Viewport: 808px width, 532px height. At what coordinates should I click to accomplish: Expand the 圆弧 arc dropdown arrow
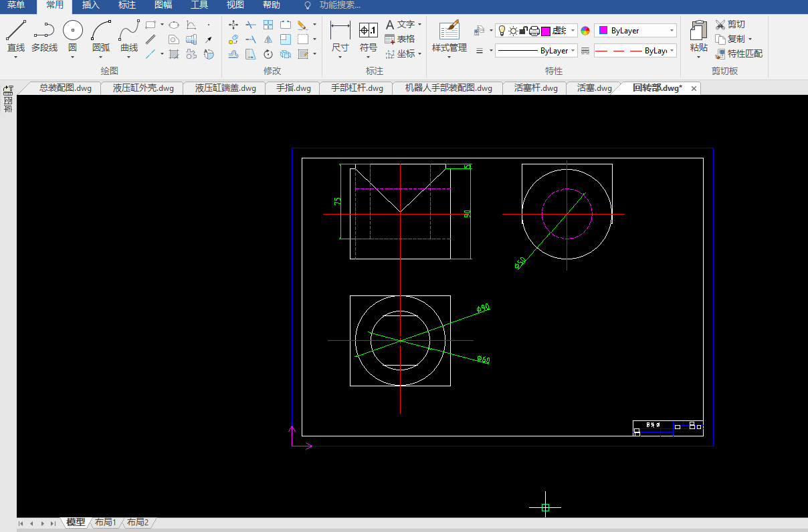(101, 57)
